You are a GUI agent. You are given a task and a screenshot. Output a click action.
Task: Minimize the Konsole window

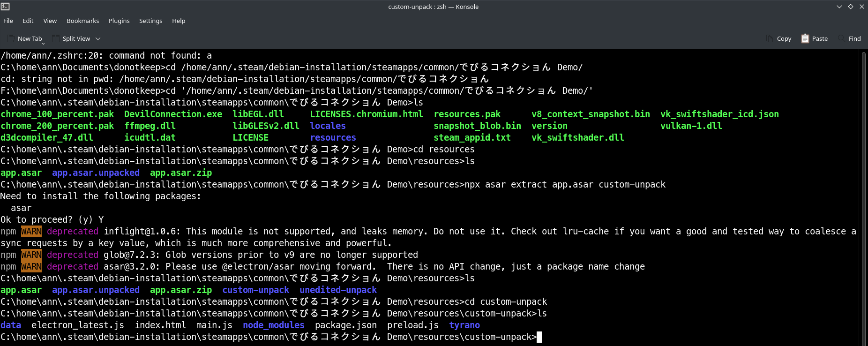pos(839,7)
